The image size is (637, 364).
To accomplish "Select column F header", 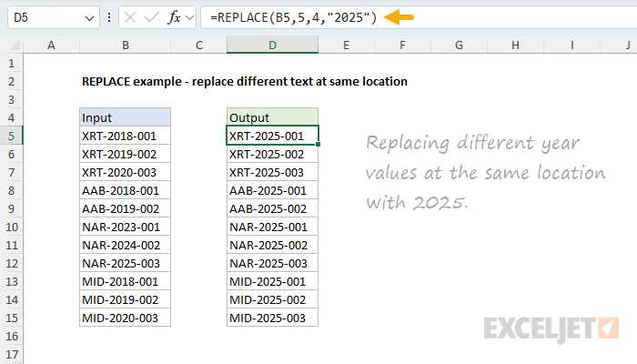I will [402, 45].
